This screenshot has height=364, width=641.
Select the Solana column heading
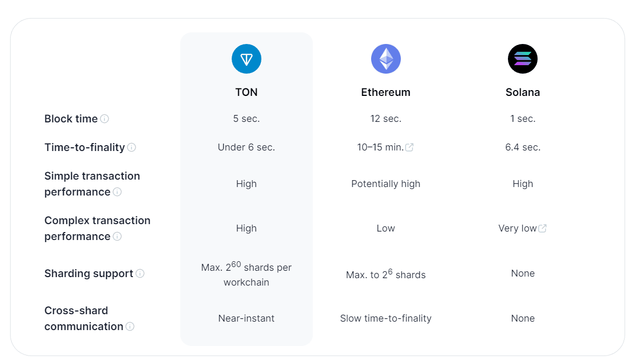[x=523, y=92]
